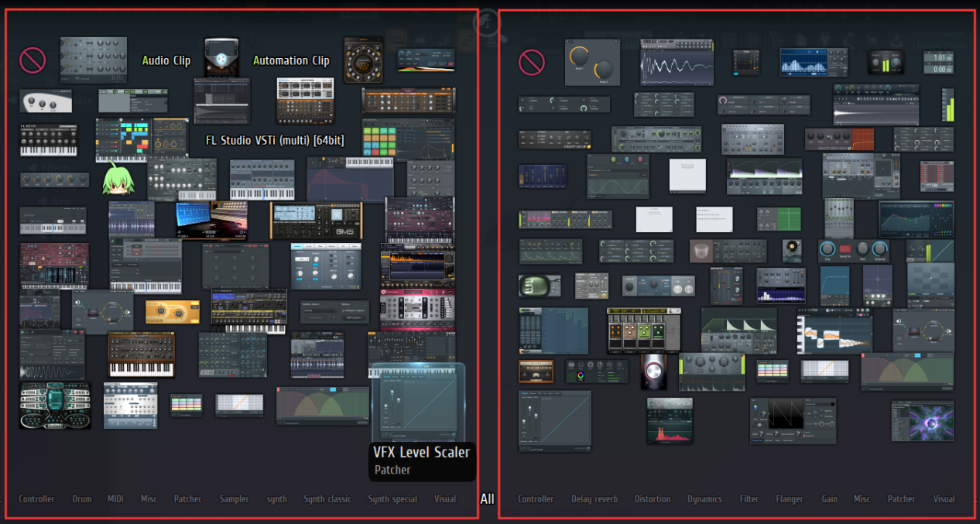Open the Synth special category
Screen dimensions: 980x524
[x=392, y=499]
